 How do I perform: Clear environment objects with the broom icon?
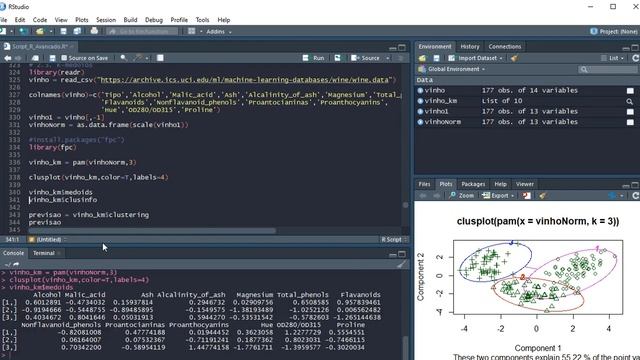pyautogui.click(x=514, y=58)
